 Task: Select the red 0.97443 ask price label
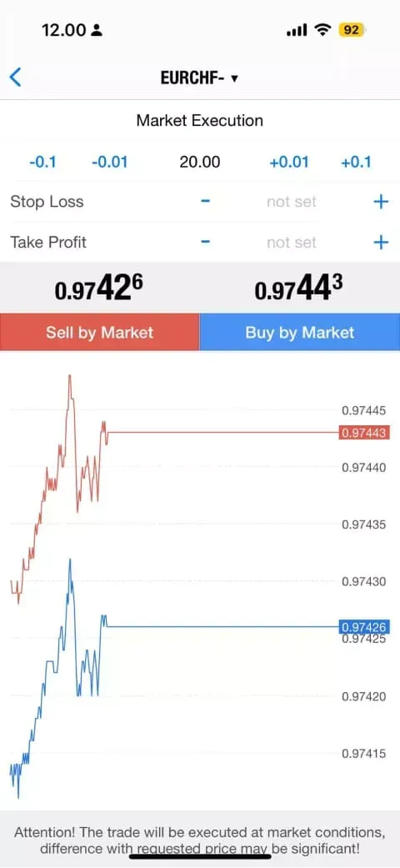click(x=364, y=433)
